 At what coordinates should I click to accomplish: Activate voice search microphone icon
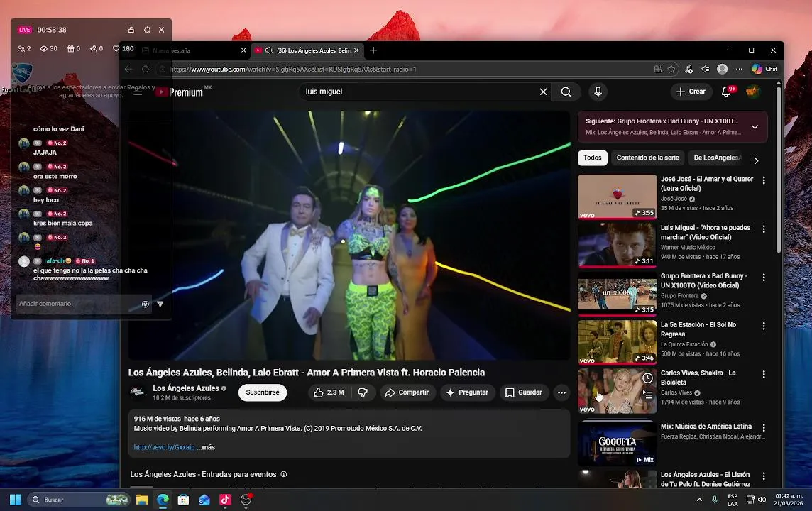[598, 92]
